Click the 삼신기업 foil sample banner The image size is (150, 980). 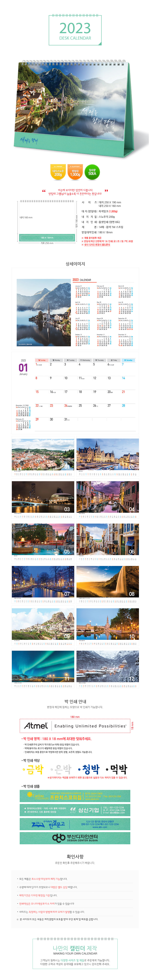[75, 810]
